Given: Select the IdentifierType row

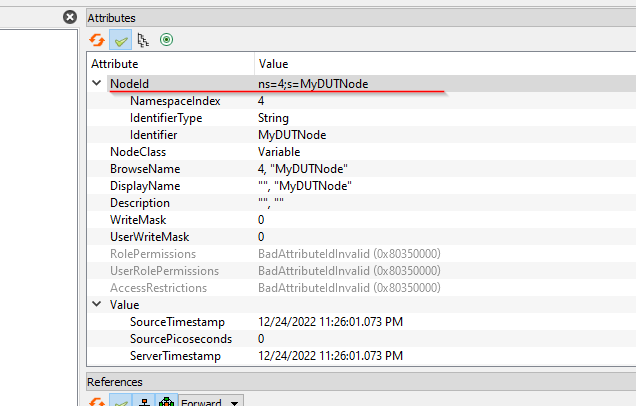Looking at the screenshot, I should click(362, 118).
